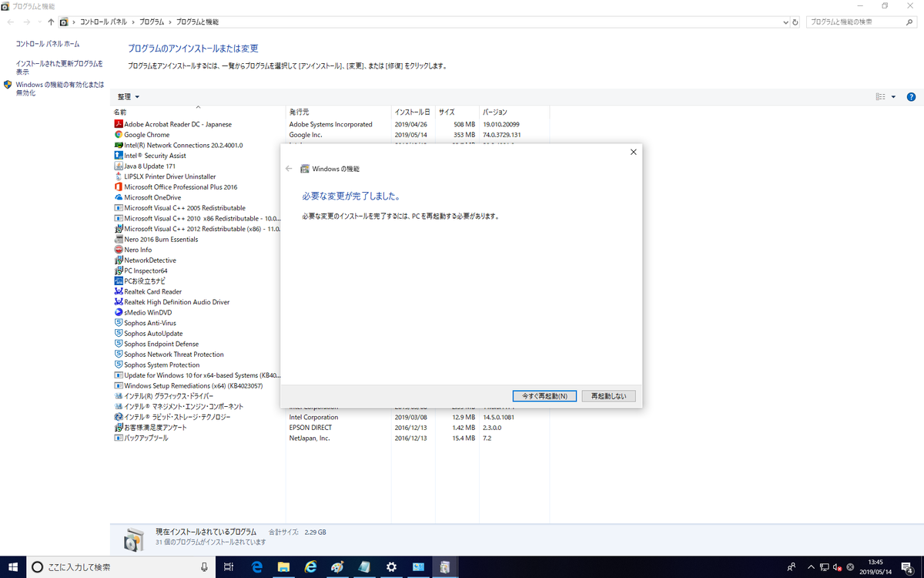This screenshot has height=578, width=924.
Task: Open Settings gear on the taskbar
Action: 391,567
